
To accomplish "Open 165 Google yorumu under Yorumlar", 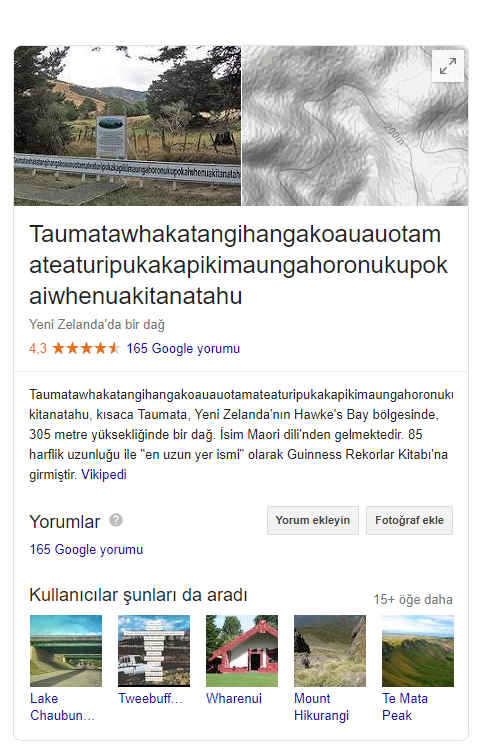I will point(86,549).
